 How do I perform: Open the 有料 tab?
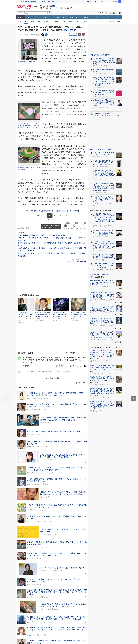click(95, 17)
